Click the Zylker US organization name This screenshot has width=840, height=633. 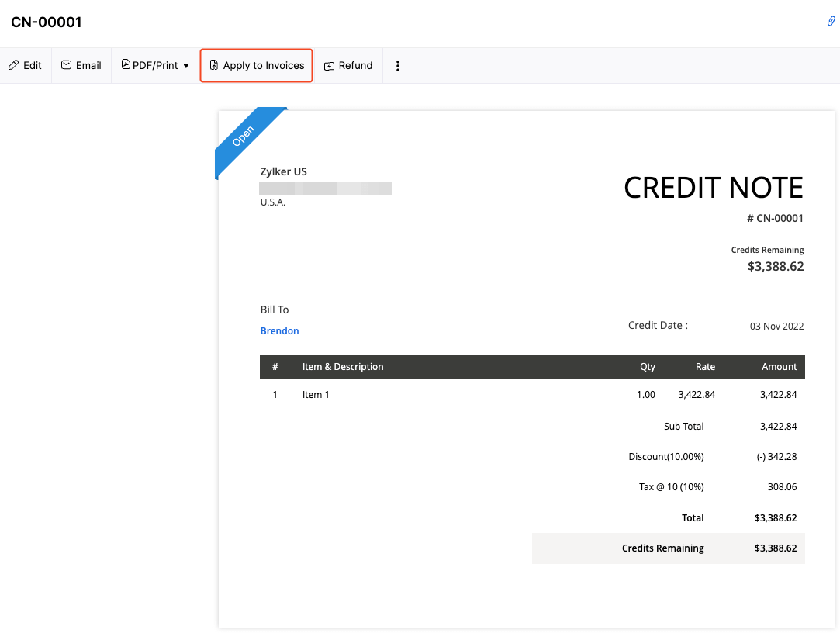(x=283, y=171)
